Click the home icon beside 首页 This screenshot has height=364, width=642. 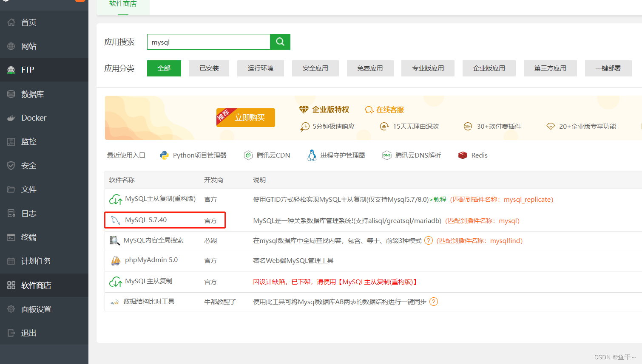11,22
